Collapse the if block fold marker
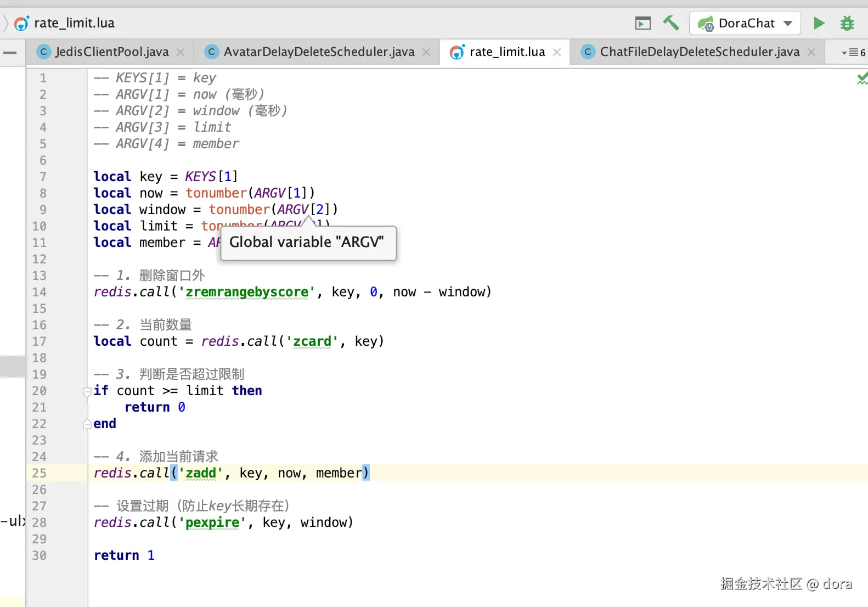Image resolution: width=868 pixels, height=607 pixels. click(87, 391)
